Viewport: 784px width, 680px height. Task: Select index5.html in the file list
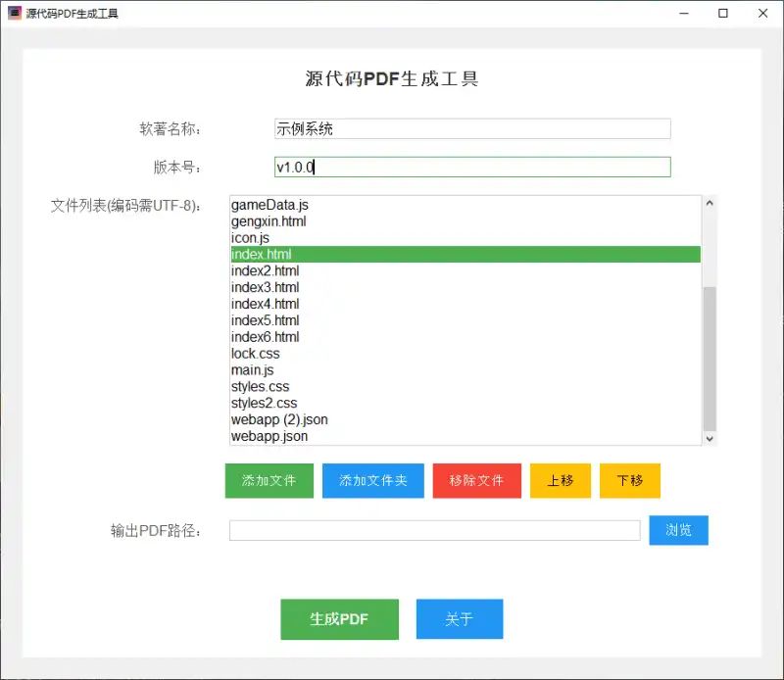point(465,320)
